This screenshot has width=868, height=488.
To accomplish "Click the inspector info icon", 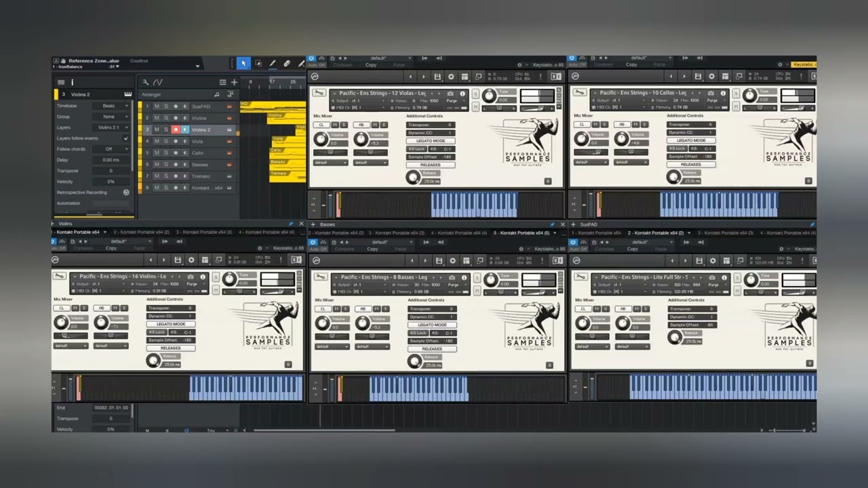I will [72, 82].
